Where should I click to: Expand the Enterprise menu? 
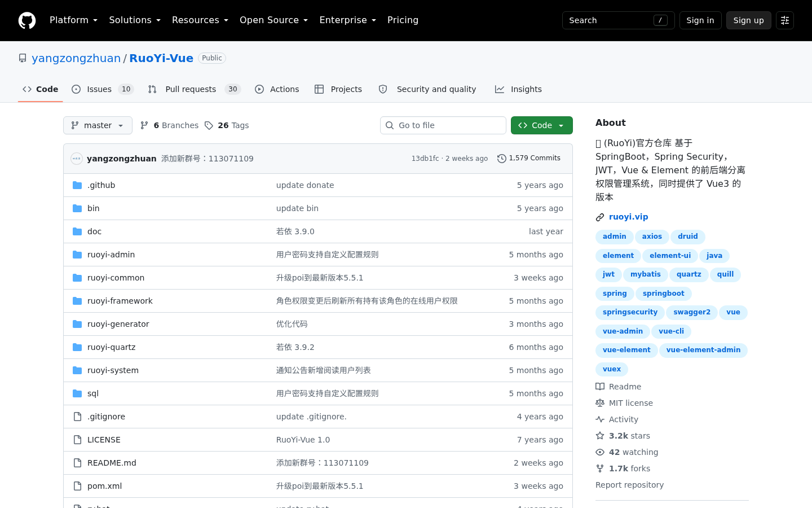[x=347, y=20]
